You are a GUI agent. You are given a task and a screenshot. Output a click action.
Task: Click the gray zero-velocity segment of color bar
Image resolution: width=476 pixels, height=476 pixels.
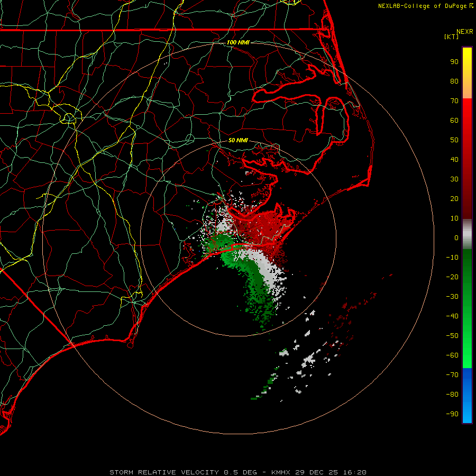(467, 234)
